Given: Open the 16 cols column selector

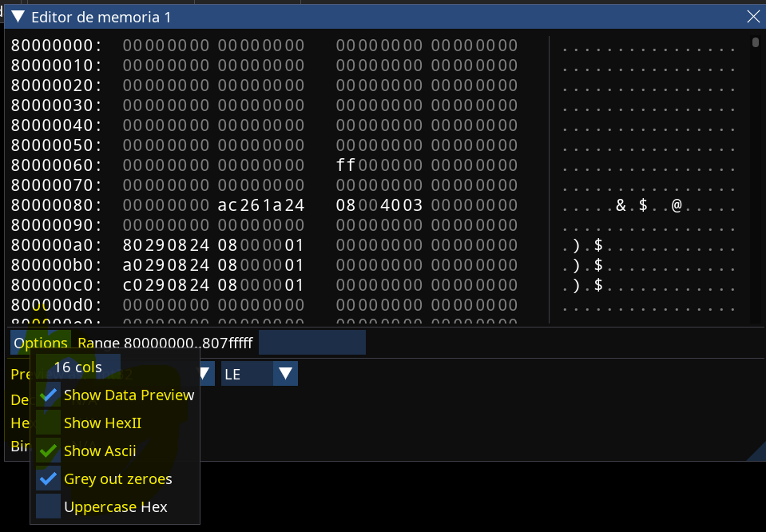Looking at the screenshot, I should pyautogui.click(x=77, y=367).
